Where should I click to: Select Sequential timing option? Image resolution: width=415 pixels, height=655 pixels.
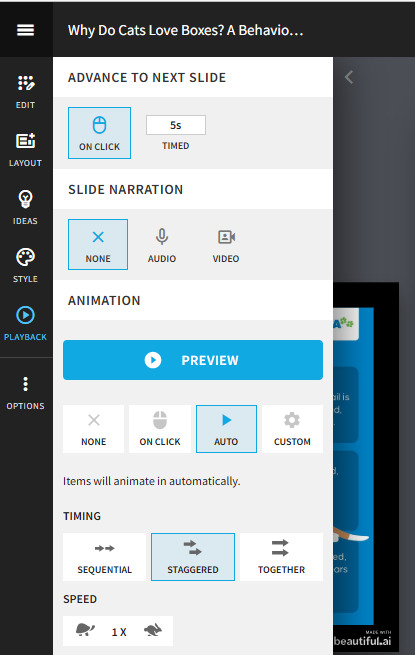point(104,557)
